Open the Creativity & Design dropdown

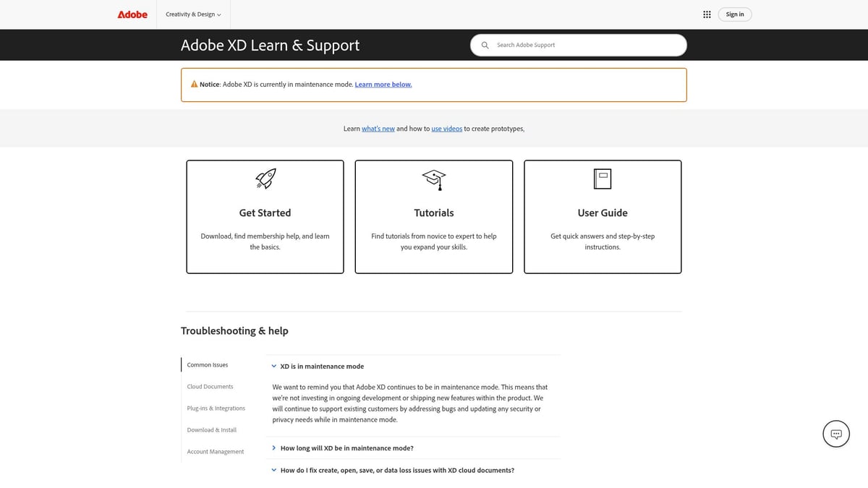192,14
